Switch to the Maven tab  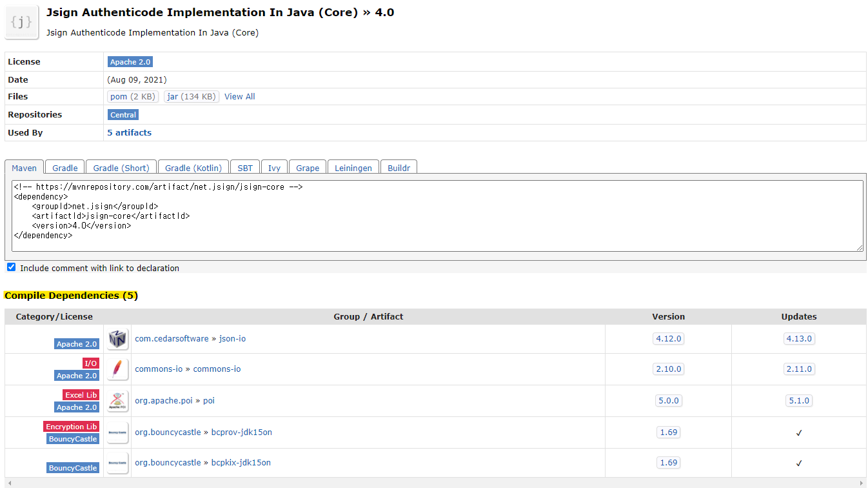pyautogui.click(x=25, y=168)
